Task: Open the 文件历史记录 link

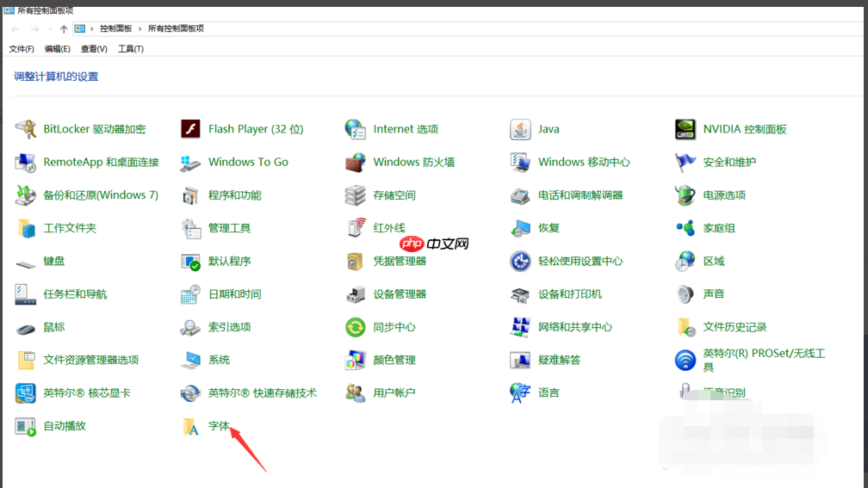Action: pyautogui.click(x=735, y=327)
